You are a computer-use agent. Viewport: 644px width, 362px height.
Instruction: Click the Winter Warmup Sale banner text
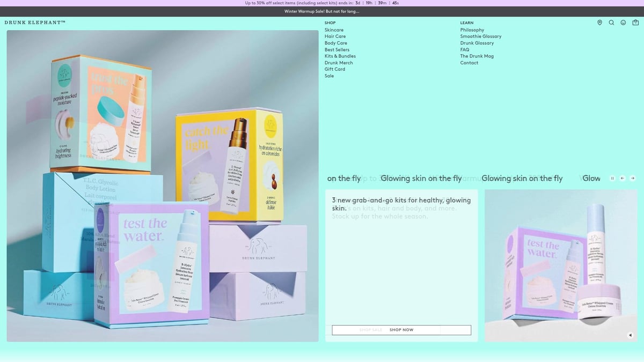coord(322,11)
